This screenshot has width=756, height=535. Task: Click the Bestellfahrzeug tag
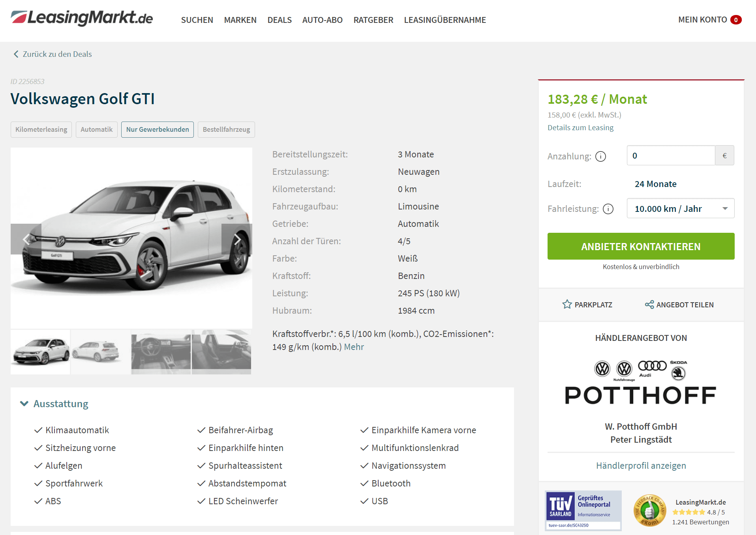[x=226, y=129]
